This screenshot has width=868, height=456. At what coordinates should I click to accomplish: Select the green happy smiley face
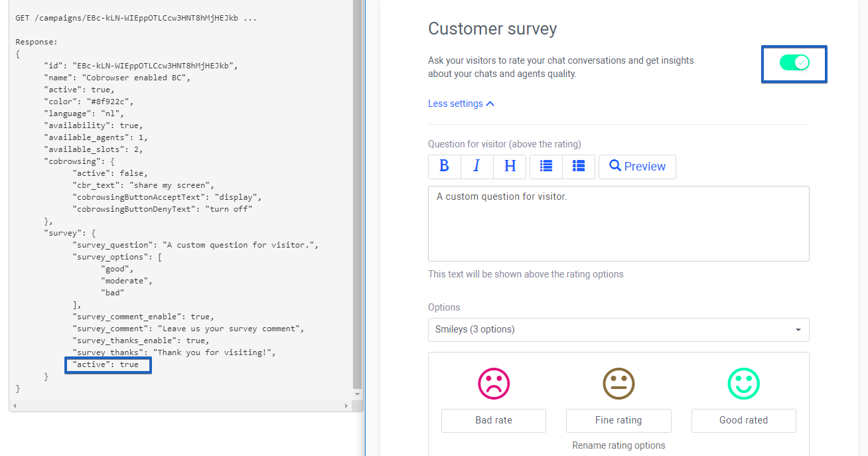click(743, 384)
